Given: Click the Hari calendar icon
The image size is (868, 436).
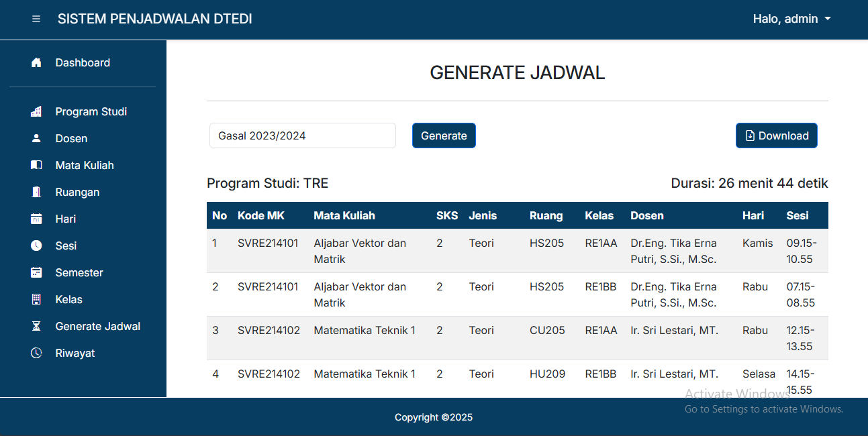Looking at the screenshot, I should [x=36, y=219].
